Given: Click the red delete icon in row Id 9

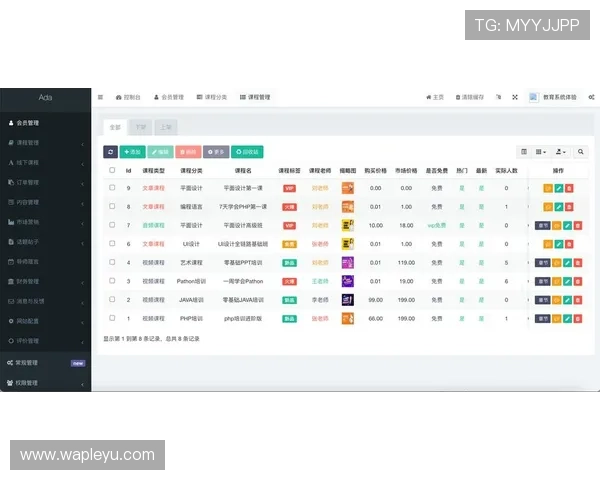Looking at the screenshot, I should tap(569, 188).
